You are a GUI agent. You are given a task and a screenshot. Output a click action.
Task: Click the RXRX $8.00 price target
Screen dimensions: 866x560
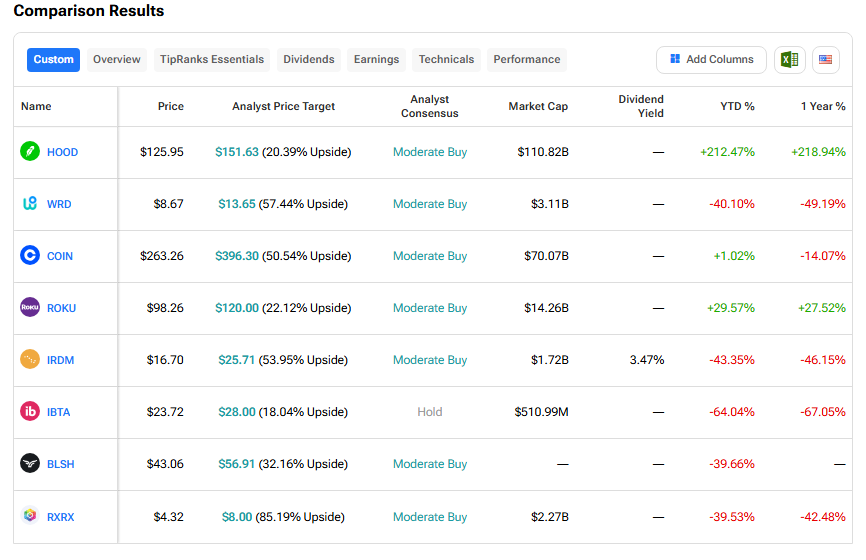click(x=238, y=517)
